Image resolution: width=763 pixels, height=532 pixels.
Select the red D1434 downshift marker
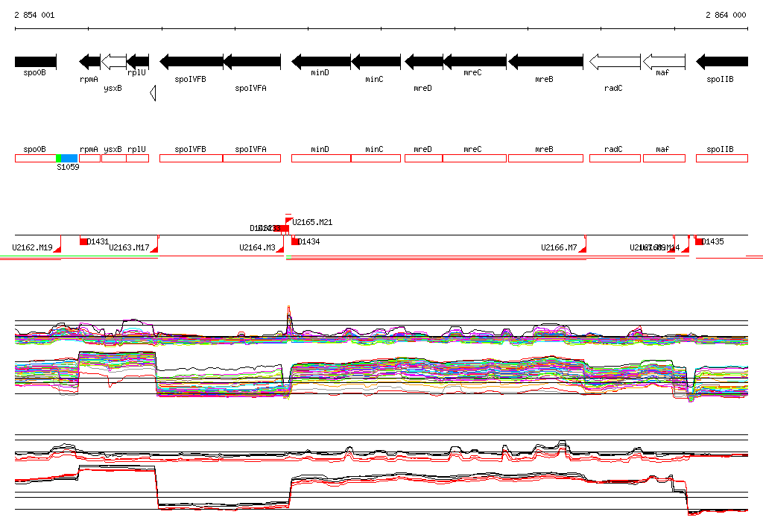(x=295, y=241)
